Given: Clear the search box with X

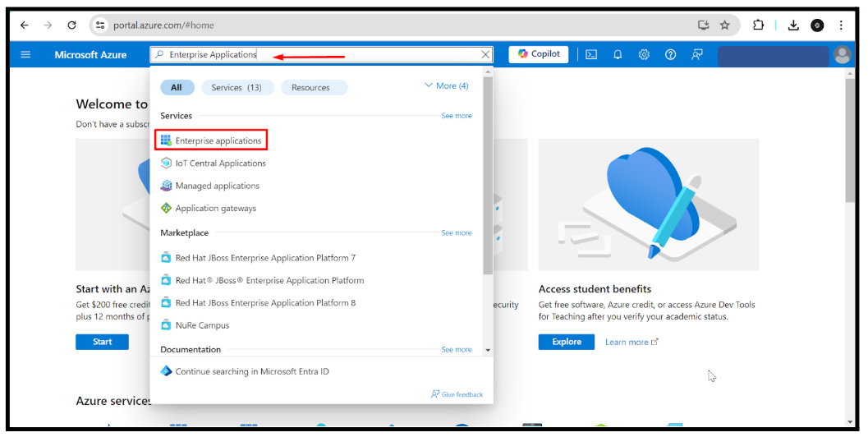Looking at the screenshot, I should coord(485,55).
